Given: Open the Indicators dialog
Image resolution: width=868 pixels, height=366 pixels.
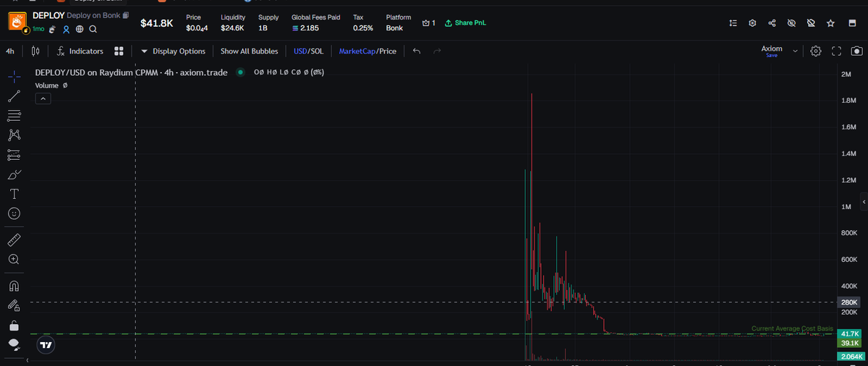Looking at the screenshot, I should tap(80, 51).
